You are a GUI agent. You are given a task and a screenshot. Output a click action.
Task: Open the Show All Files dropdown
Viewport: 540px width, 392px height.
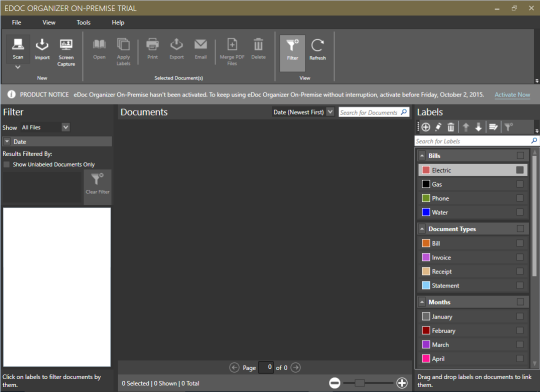point(66,127)
